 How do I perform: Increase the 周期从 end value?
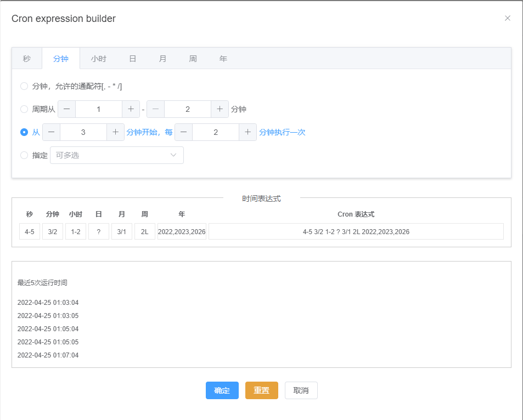[x=220, y=109]
